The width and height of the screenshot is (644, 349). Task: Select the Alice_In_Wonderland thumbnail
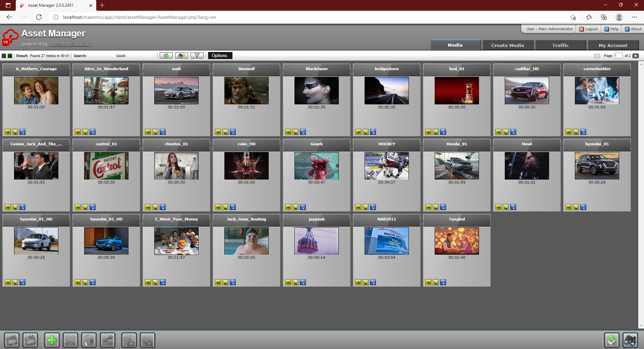pyautogui.click(x=106, y=91)
